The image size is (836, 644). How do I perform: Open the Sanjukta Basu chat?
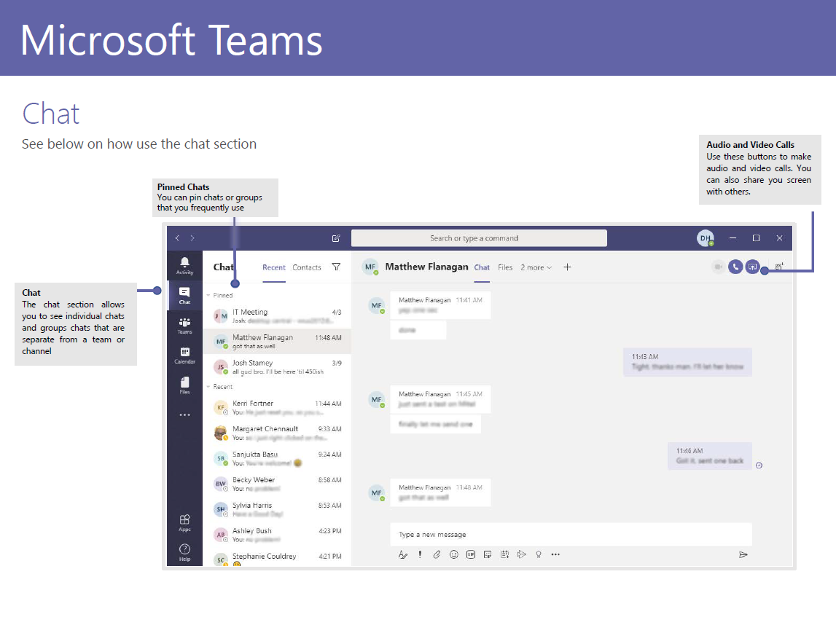[277, 458]
